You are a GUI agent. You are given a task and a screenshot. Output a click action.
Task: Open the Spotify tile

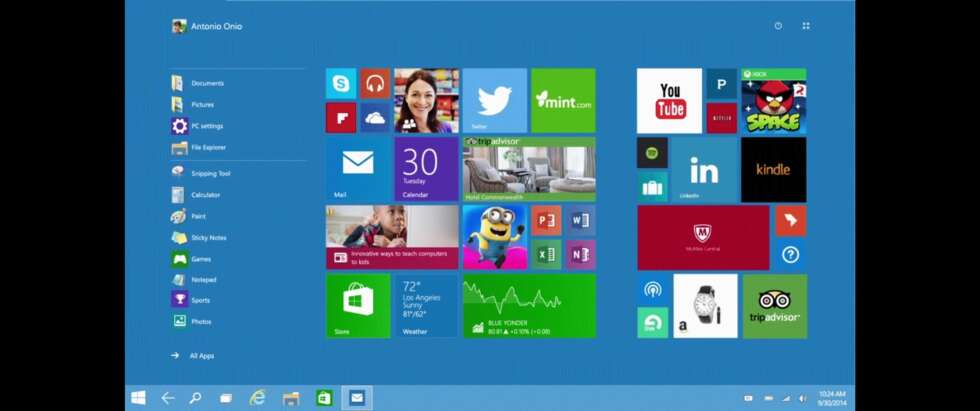click(x=652, y=152)
